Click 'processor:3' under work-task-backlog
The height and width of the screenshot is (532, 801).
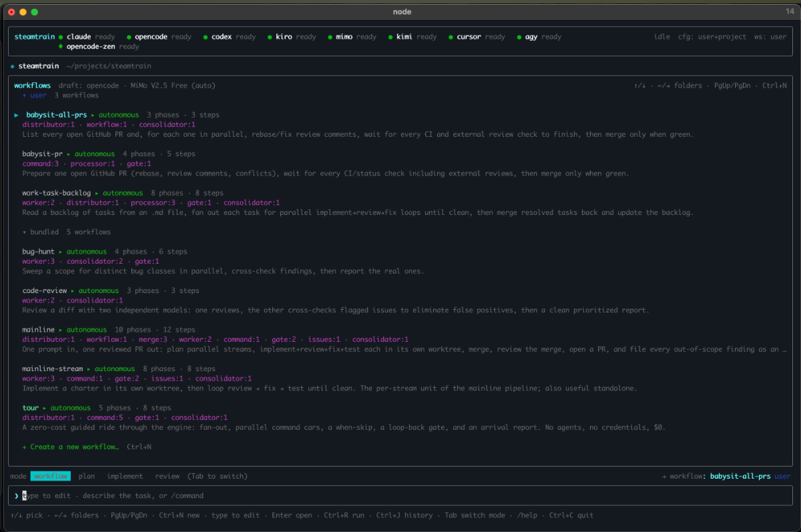click(153, 203)
